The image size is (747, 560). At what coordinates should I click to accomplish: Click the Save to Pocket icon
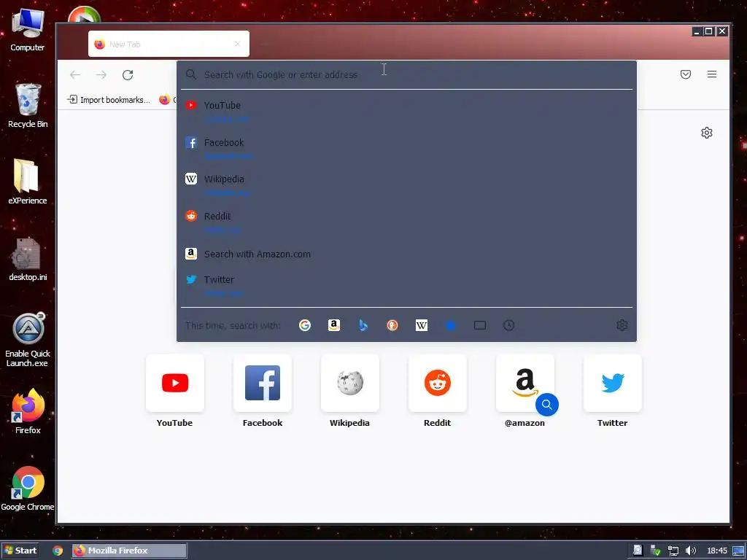[x=686, y=74]
